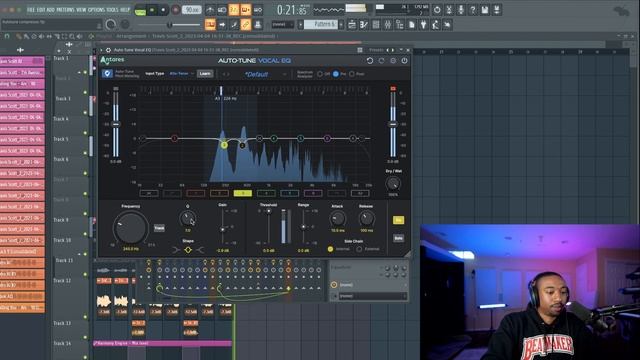Open the Channel rack view icon
640x360 pixels.
376,25
